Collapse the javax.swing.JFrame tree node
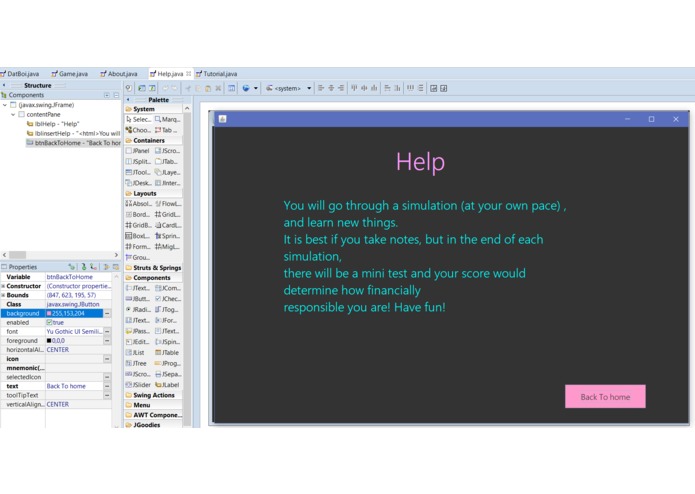This screenshot has height=494, width=695. (x=5, y=105)
